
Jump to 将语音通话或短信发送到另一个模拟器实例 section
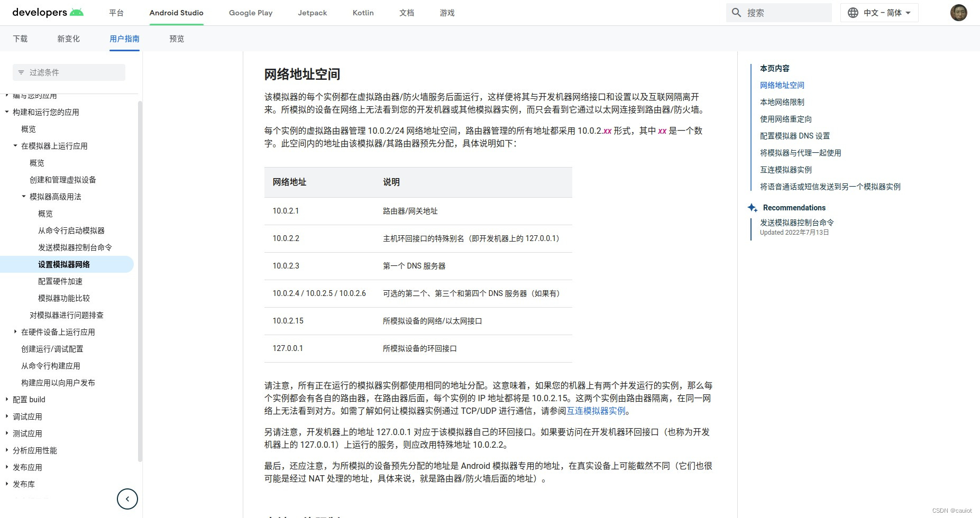830,187
